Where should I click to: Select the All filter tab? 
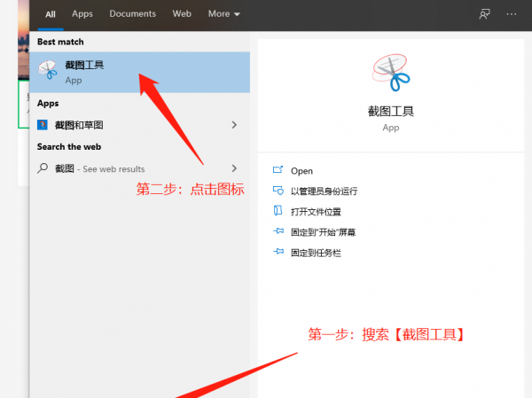point(51,14)
